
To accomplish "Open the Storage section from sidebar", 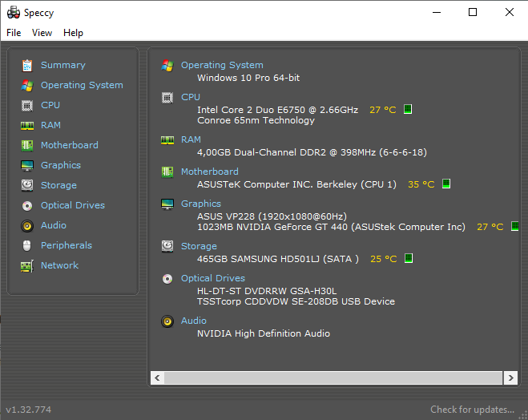I will [x=58, y=185].
